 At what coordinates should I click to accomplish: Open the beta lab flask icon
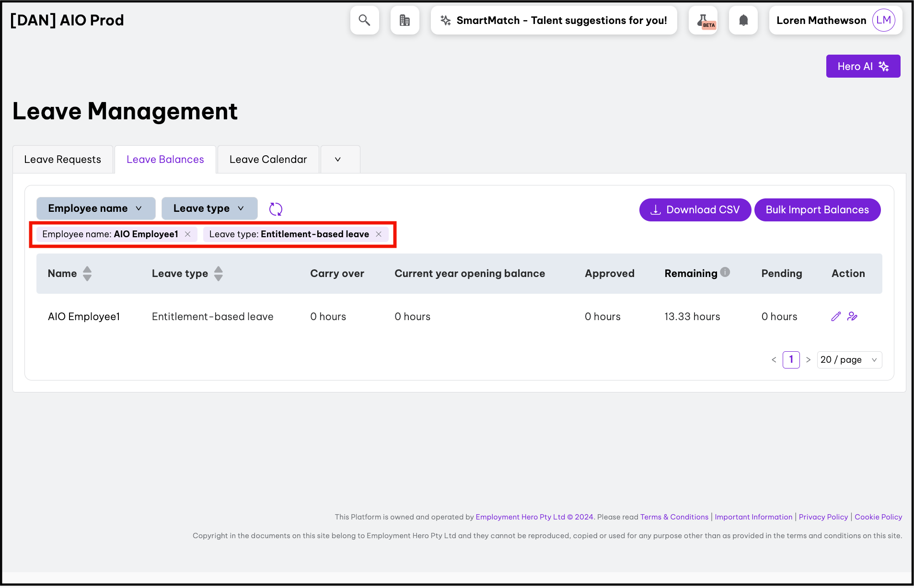pyautogui.click(x=703, y=20)
